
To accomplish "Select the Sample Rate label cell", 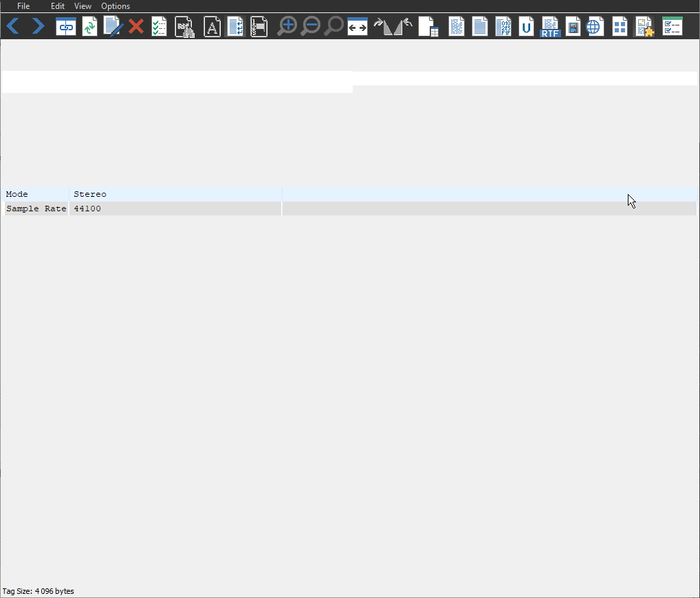I will tap(36, 209).
